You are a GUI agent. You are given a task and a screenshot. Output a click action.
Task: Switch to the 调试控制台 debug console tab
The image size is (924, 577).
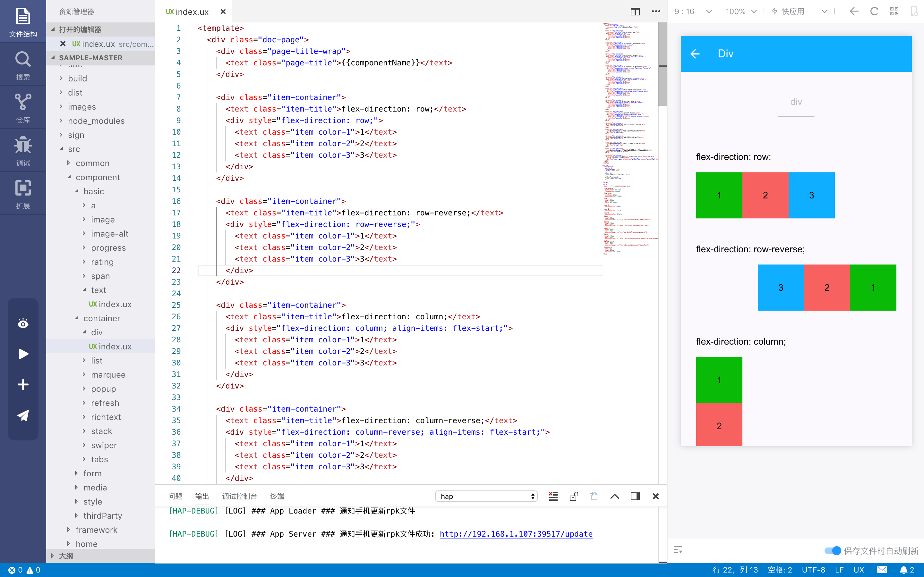pos(239,496)
